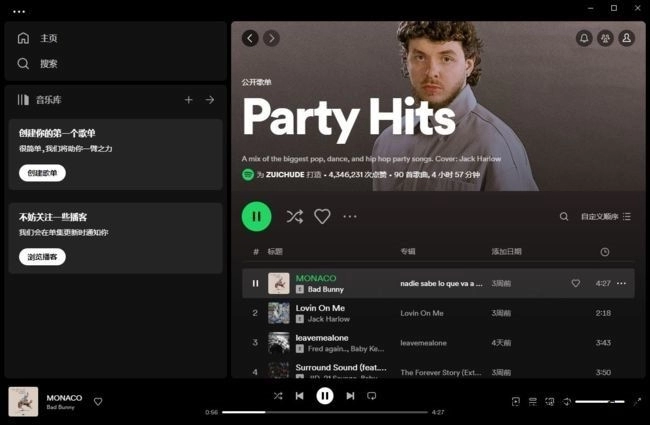Click the 创建歌单 button
The width and height of the screenshot is (650, 425).
click(42, 173)
